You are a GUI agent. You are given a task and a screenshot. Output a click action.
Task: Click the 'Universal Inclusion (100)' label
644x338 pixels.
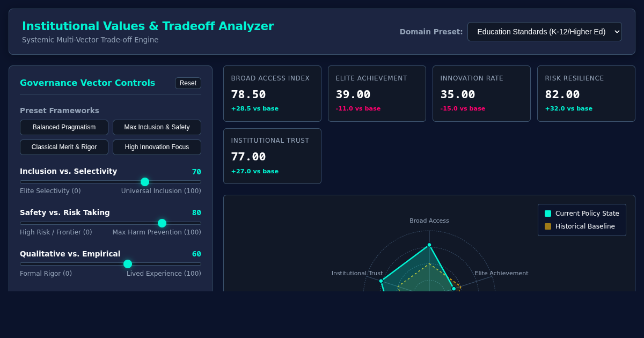point(161,191)
